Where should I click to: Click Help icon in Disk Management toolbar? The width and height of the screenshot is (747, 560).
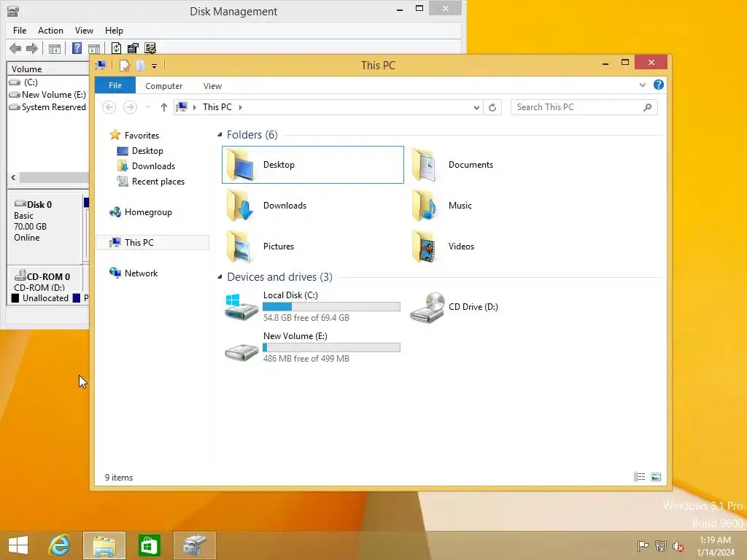(x=76, y=48)
